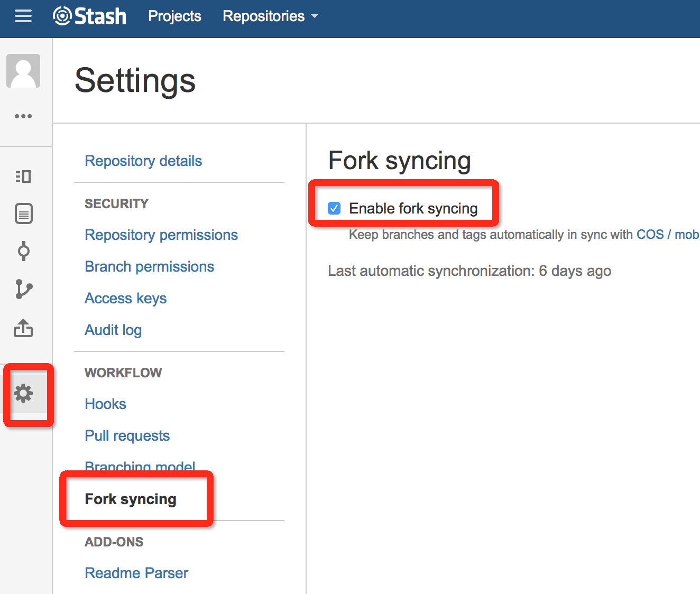Open the user avatar in sidebar

(x=23, y=71)
